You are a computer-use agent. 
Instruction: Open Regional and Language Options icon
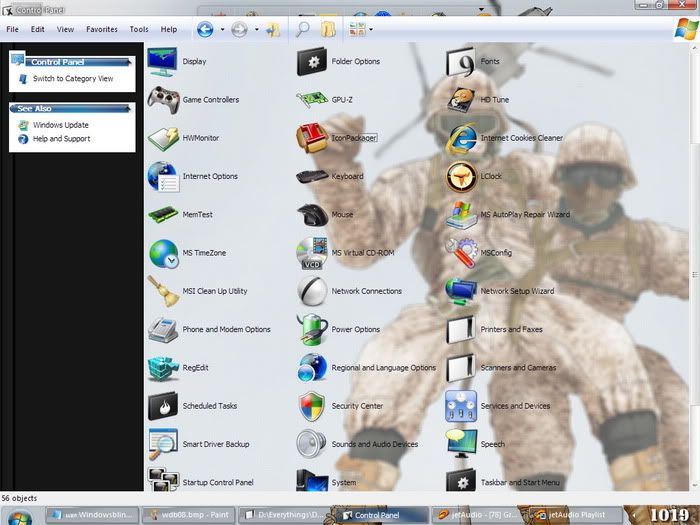tap(312, 368)
